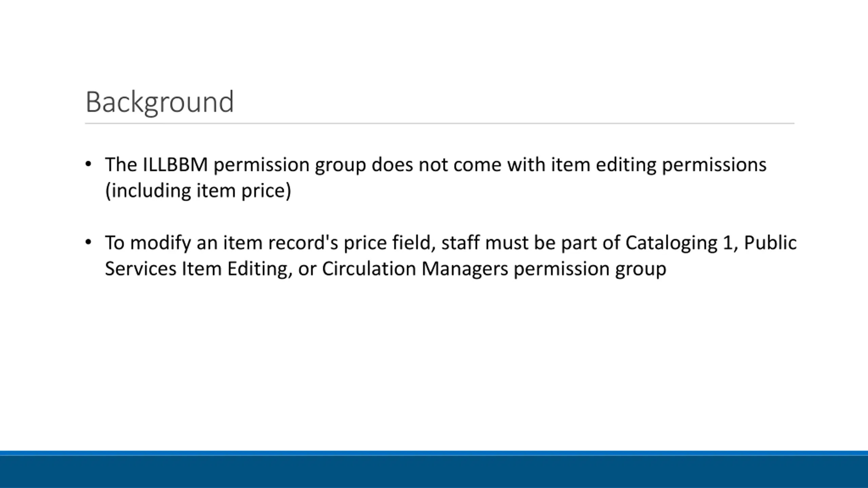Click the horizontal divider line under title
868x488 pixels.
point(440,123)
